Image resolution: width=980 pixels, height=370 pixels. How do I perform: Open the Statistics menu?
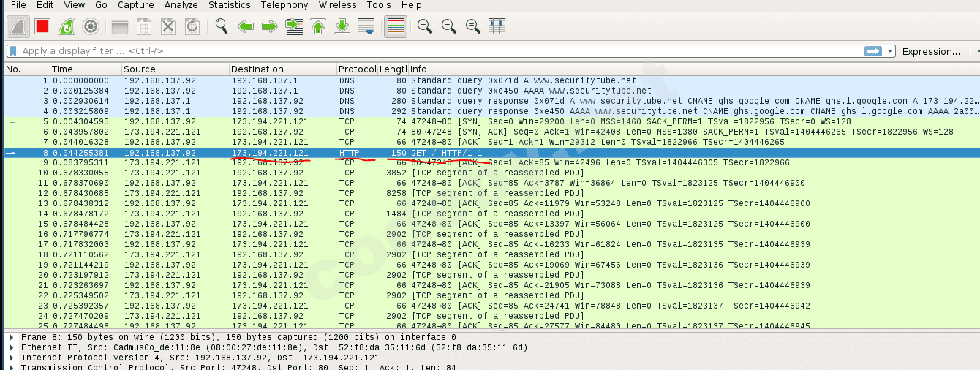(x=229, y=5)
